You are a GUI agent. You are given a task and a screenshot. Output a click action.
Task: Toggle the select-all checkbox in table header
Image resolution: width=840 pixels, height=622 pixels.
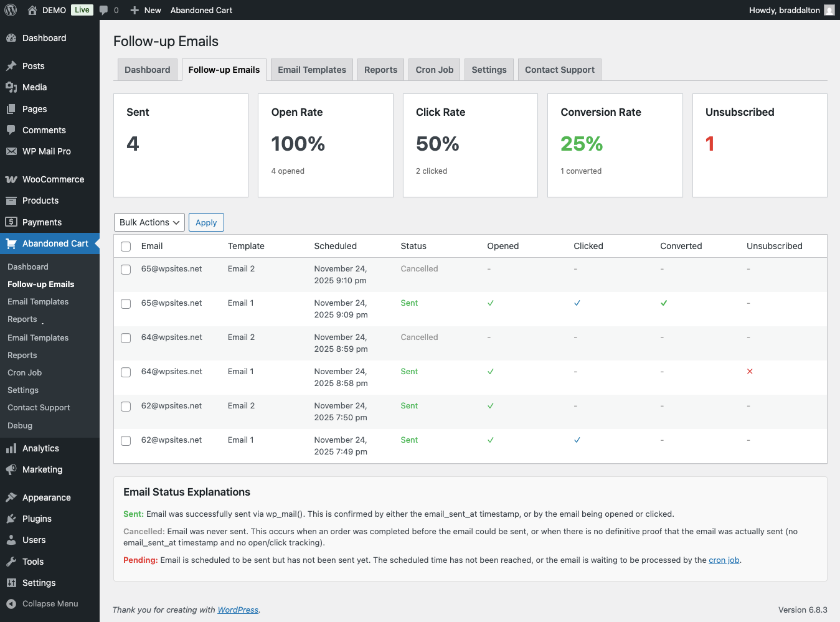[x=126, y=247]
